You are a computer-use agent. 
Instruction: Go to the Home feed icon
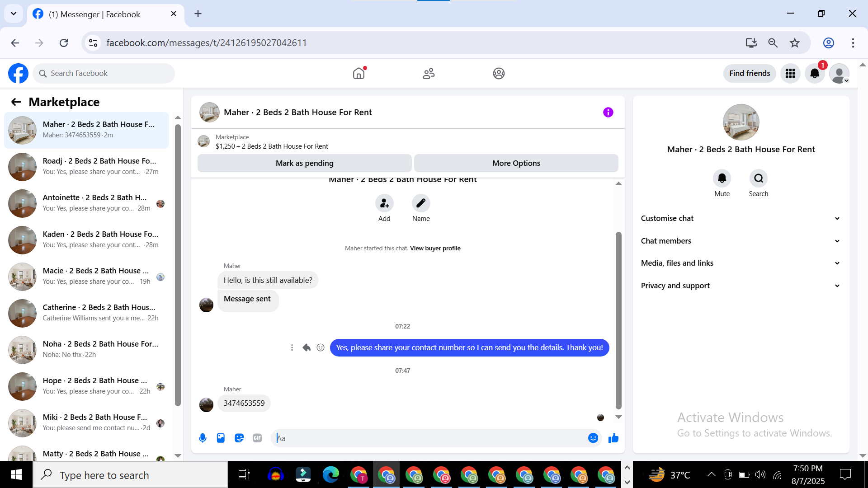359,73
